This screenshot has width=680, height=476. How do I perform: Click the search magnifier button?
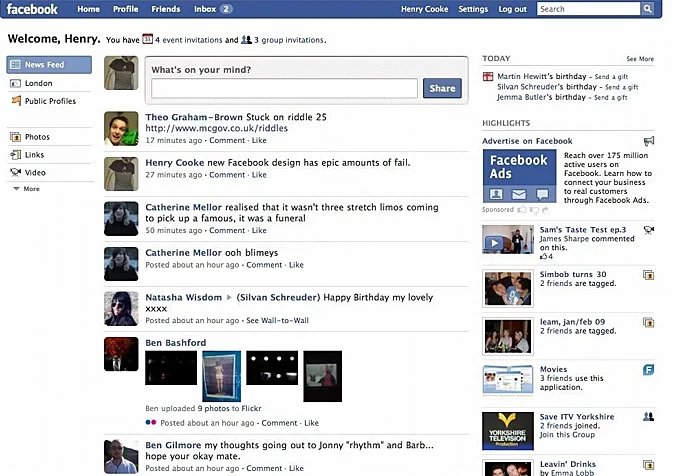click(x=647, y=9)
